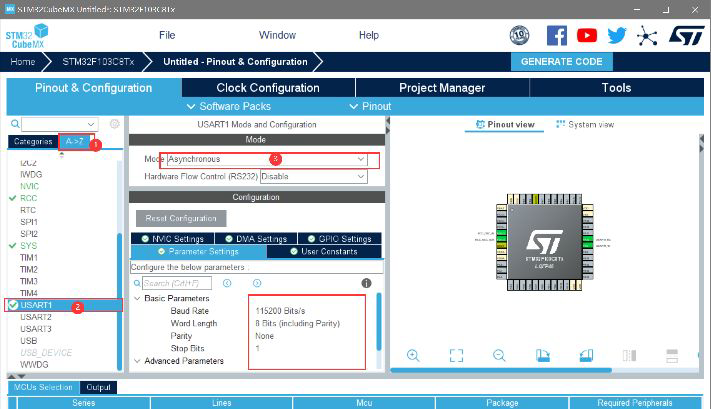Image resolution: width=711 pixels, height=409 pixels.
Task: Click the Pinout view chip icon
Action: pyautogui.click(x=480, y=124)
